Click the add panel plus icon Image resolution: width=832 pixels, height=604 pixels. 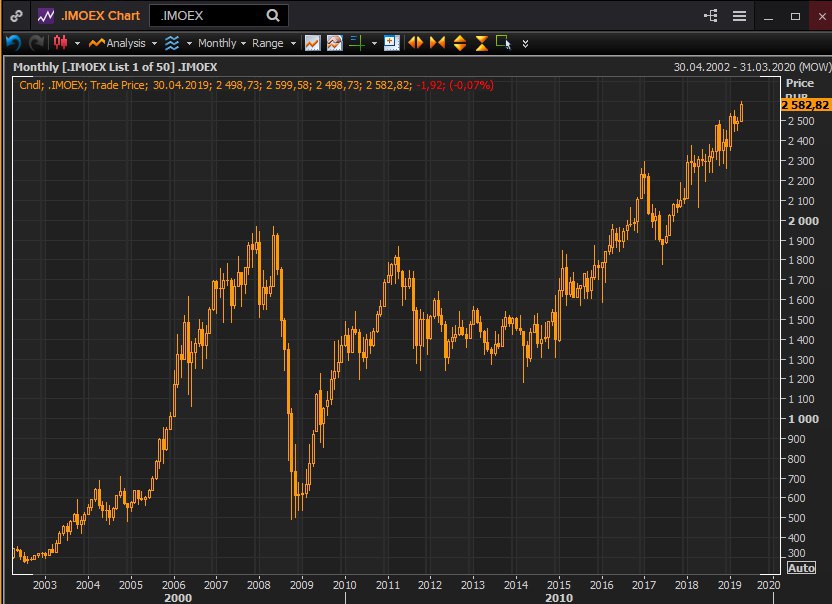tap(392, 43)
